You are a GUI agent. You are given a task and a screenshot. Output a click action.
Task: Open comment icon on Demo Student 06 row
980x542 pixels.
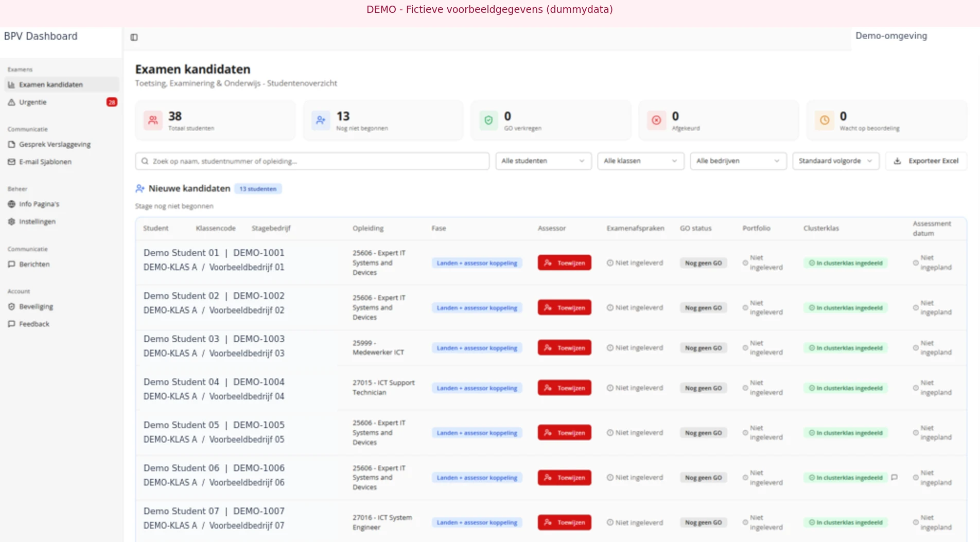click(x=894, y=477)
